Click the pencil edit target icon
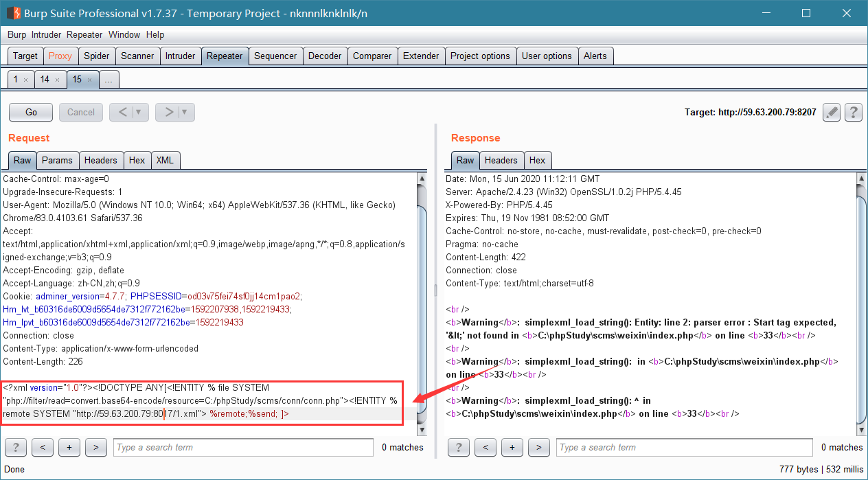Image resolution: width=868 pixels, height=480 pixels. click(x=832, y=112)
